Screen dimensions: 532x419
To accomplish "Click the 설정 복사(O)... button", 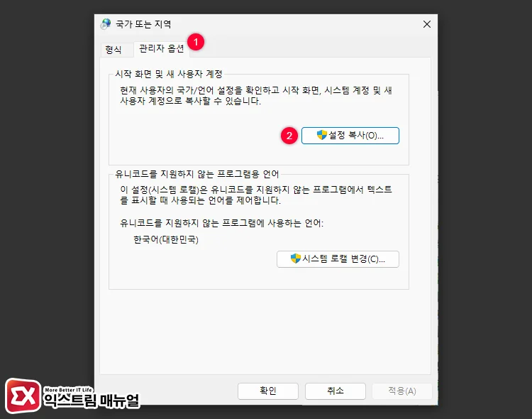I will point(350,136).
